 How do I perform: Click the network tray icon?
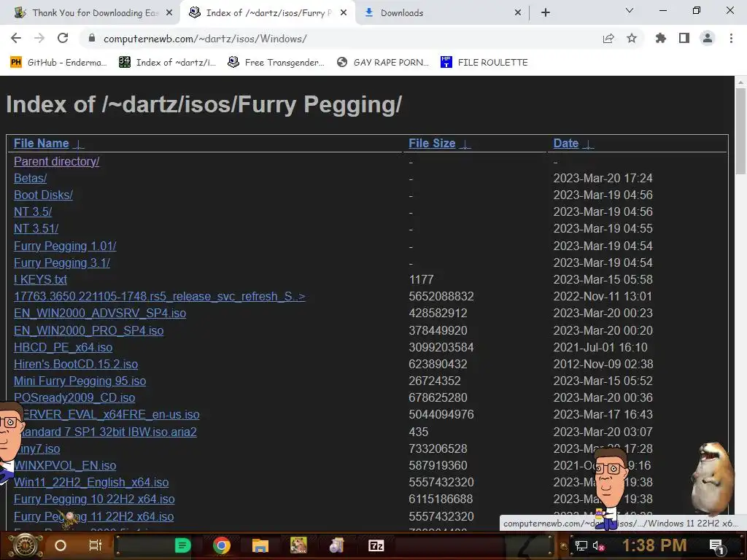tap(581, 545)
